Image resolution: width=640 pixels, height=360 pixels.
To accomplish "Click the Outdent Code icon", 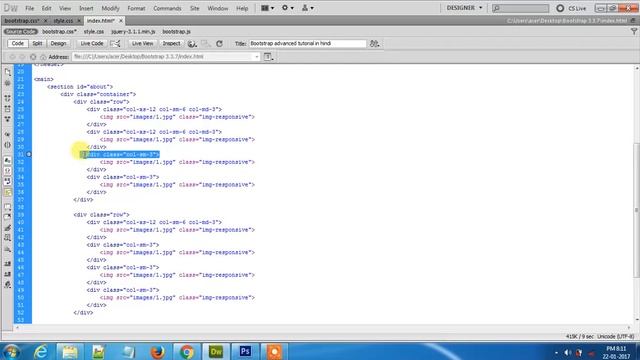I will 8,274.
